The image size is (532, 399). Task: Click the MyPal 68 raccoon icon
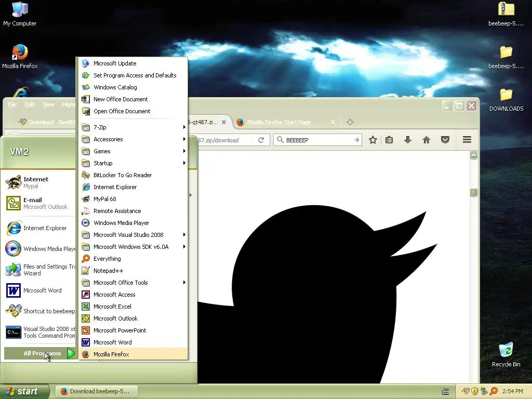(86, 199)
